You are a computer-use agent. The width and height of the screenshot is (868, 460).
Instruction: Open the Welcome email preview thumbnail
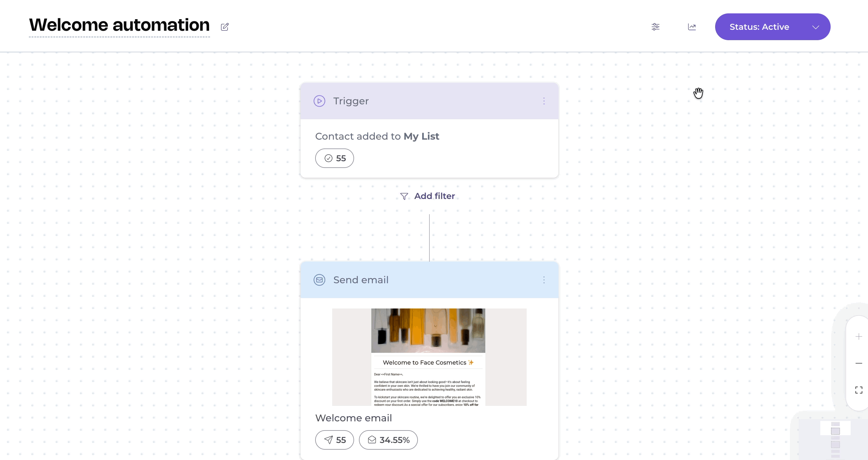429,357
